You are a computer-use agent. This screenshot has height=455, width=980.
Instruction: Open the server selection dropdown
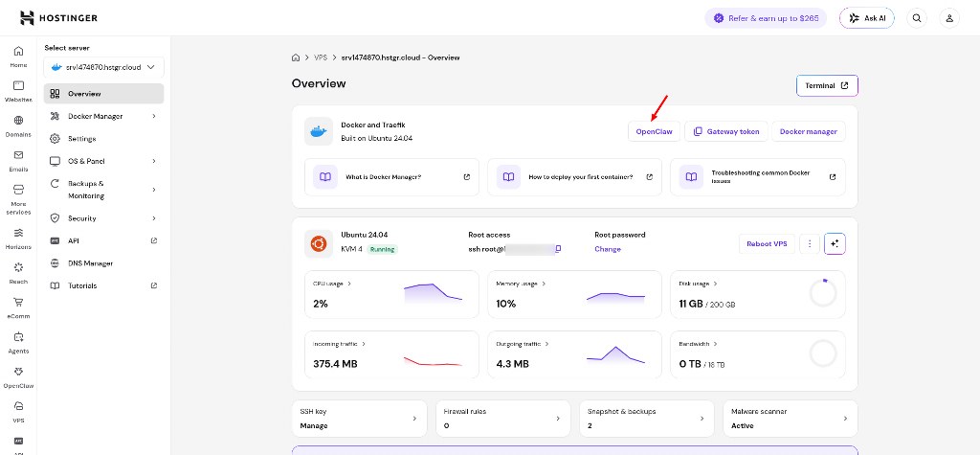click(103, 68)
